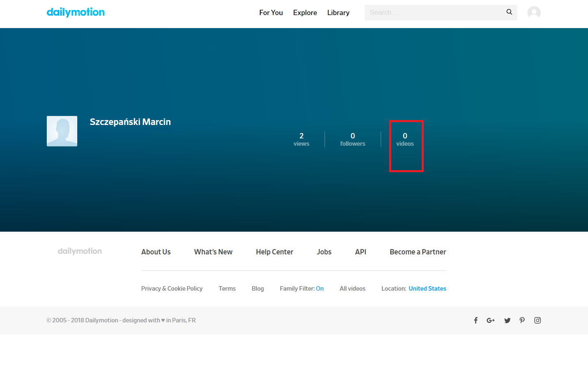Open the About Us link

tap(156, 252)
